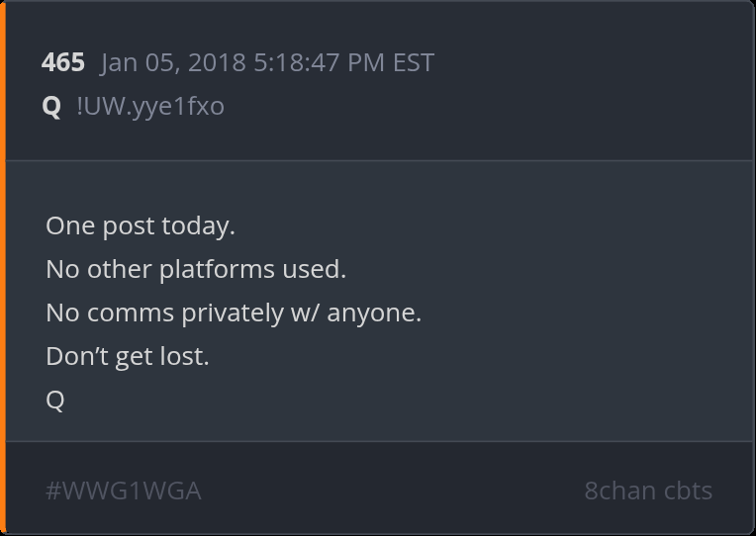Click the tripcode !UW.yye1fxo
The width and height of the screenshot is (756, 536).
coord(150,106)
